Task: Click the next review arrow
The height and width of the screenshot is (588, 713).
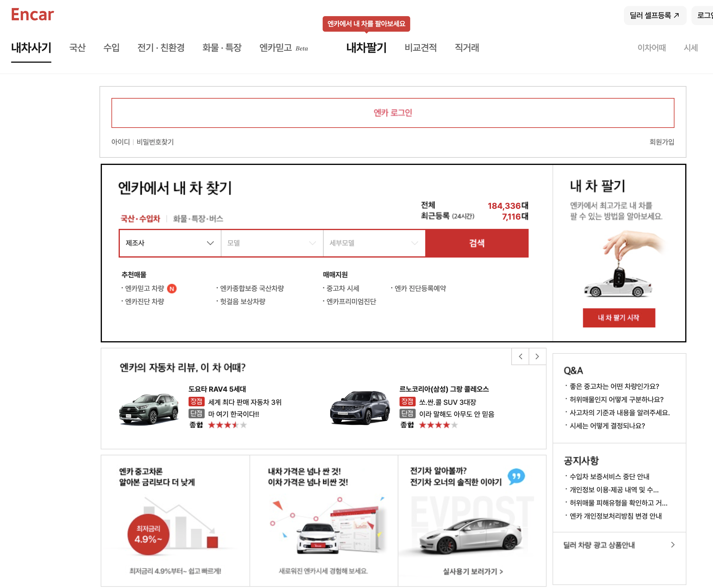Action: pos(537,356)
